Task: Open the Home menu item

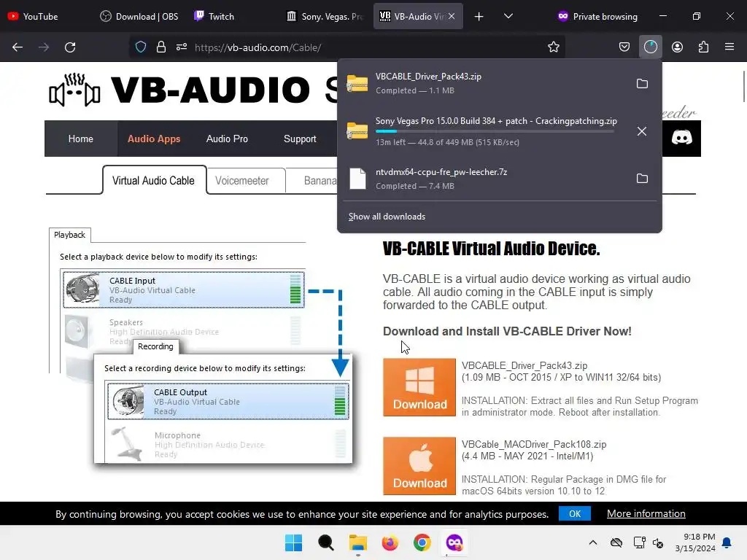Action: [80, 139]
